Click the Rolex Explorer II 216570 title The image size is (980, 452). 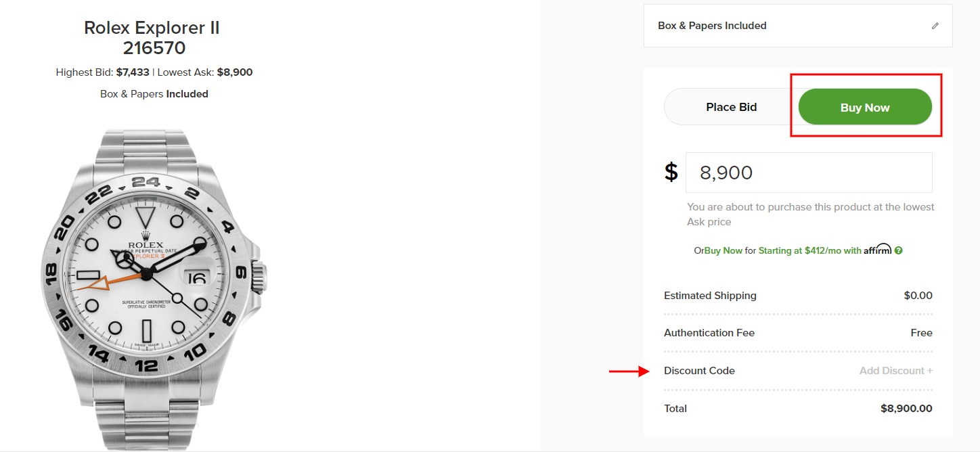[152, 38]
